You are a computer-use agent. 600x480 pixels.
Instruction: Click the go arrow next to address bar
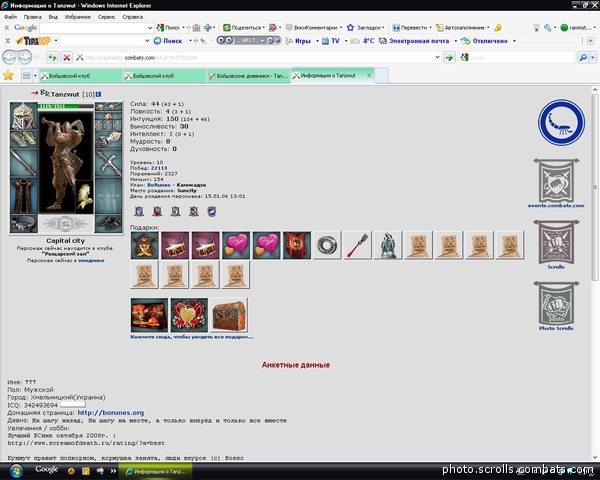(x=449, y=57)
